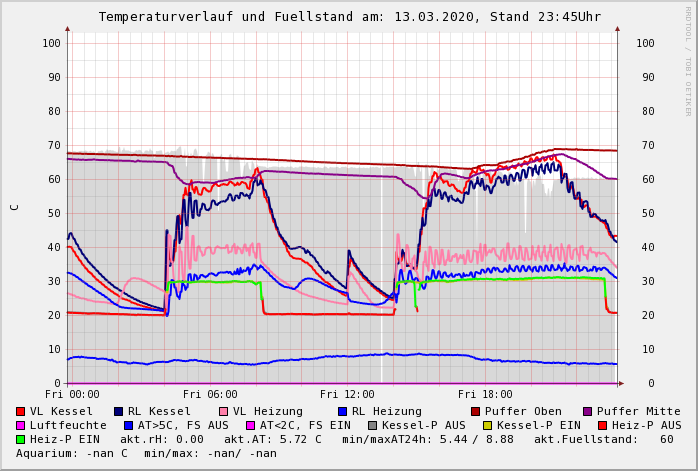Click the chart title Temperaturverlauf und Fuellstand
This screenshot has width=698, height=471.
point(349,17)
